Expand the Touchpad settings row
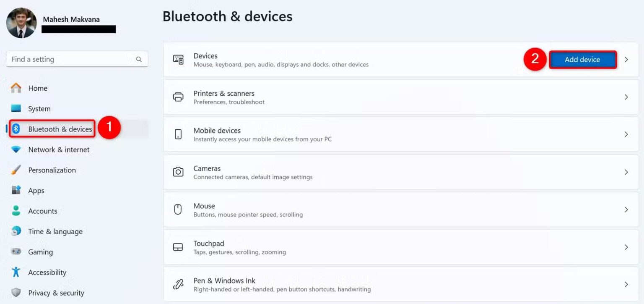 [626, 247]
